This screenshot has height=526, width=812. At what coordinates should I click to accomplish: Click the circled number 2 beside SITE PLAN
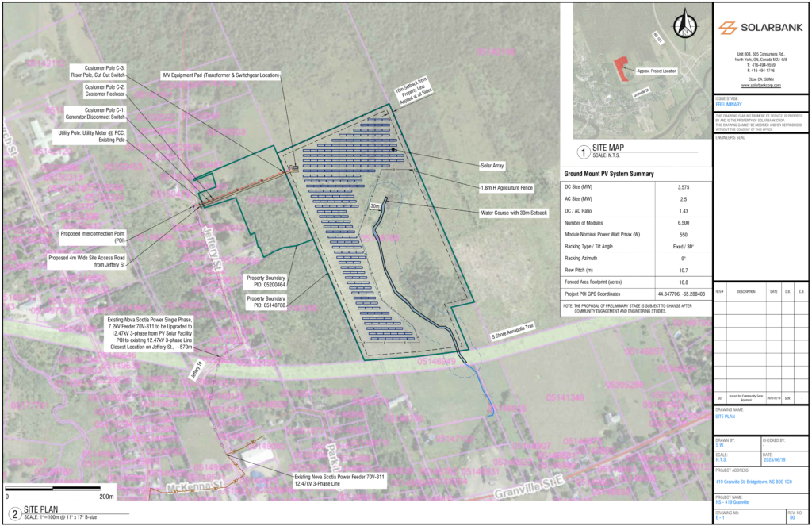15,513
